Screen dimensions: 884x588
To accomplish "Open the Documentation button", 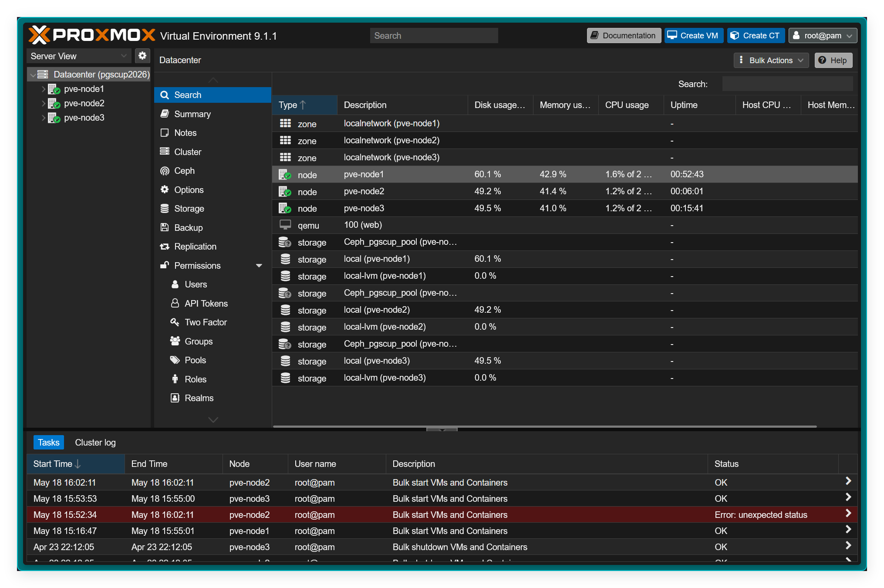I will click(624, 36).
